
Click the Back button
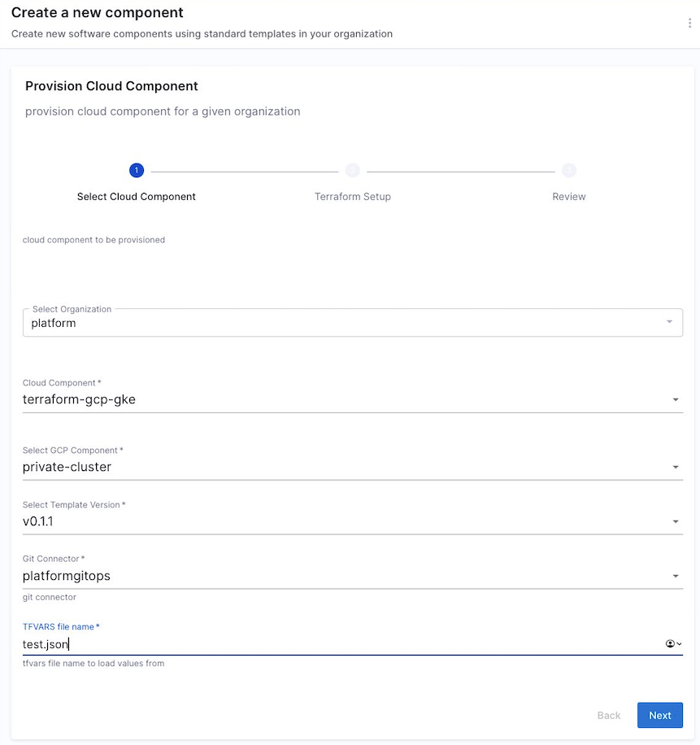[x=609, y=715]
